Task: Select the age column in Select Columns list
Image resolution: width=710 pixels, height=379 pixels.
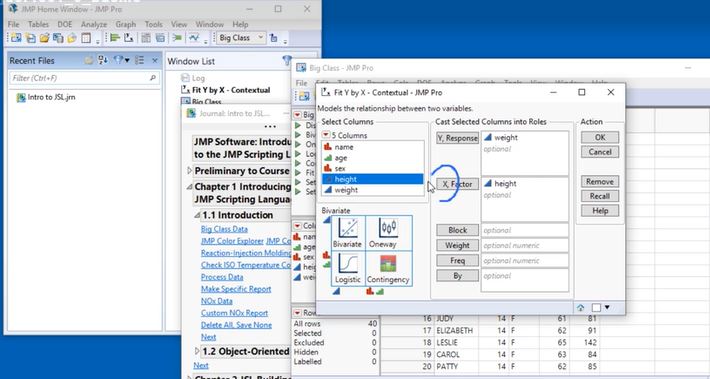Action: (373, 158)
